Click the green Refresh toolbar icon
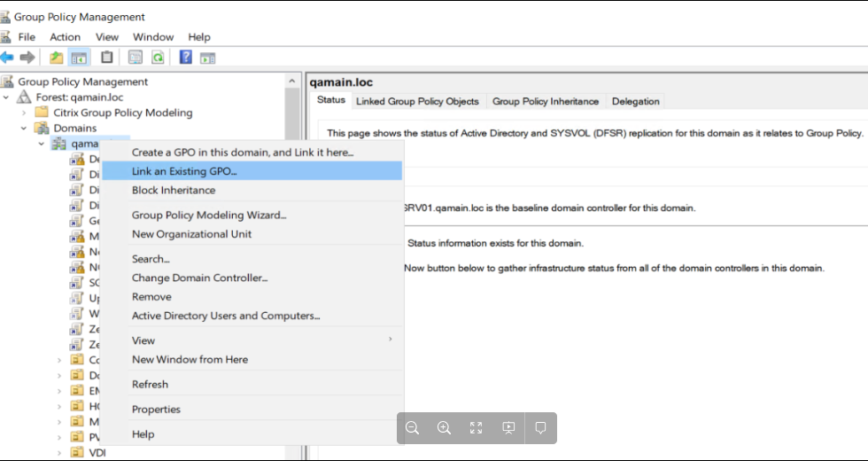The height and width of the screenshot is (461, 868). point(159,57)
